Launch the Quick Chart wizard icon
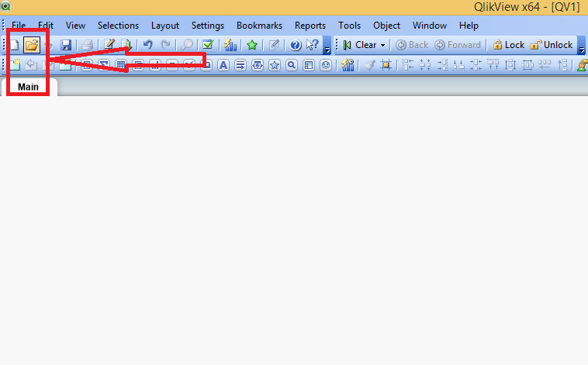The width and height of the screenshot is (588, 365). coord(230,45)
